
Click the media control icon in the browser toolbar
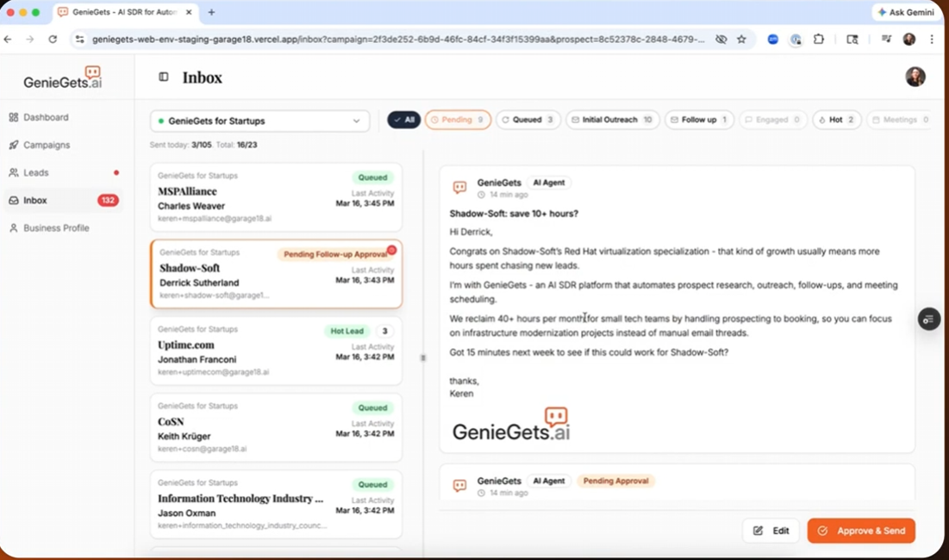pos(886,40)
